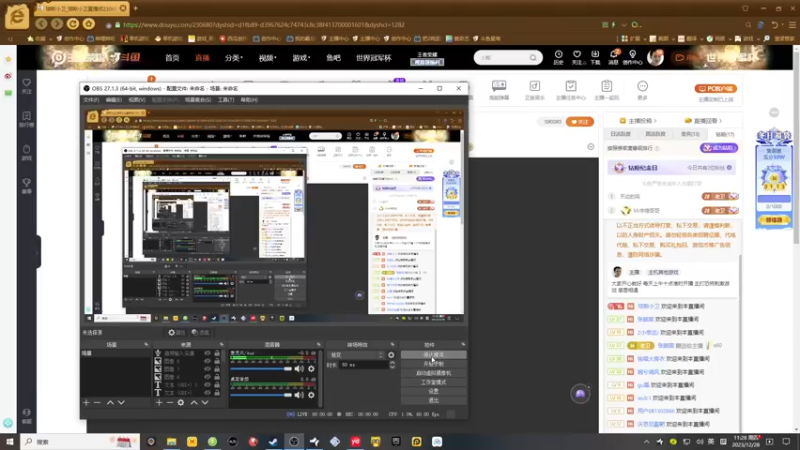
Task: Open the 工具(T) menu in OBS
Action: click(x=226, y=100)
